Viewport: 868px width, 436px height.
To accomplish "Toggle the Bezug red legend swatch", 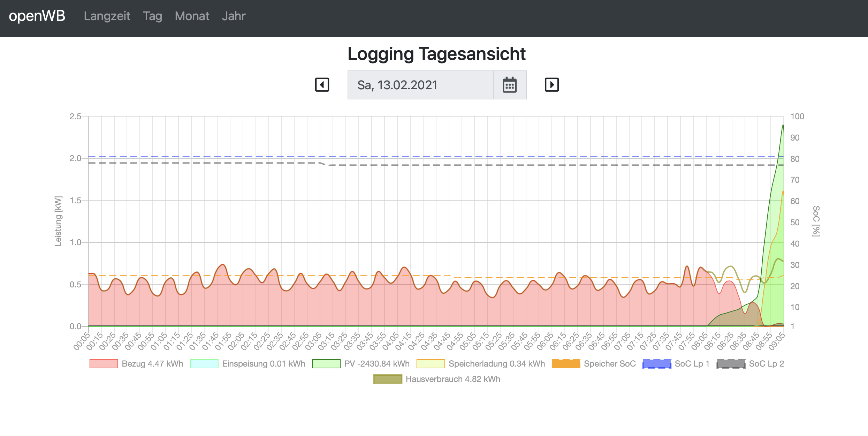I will (104, 364).
